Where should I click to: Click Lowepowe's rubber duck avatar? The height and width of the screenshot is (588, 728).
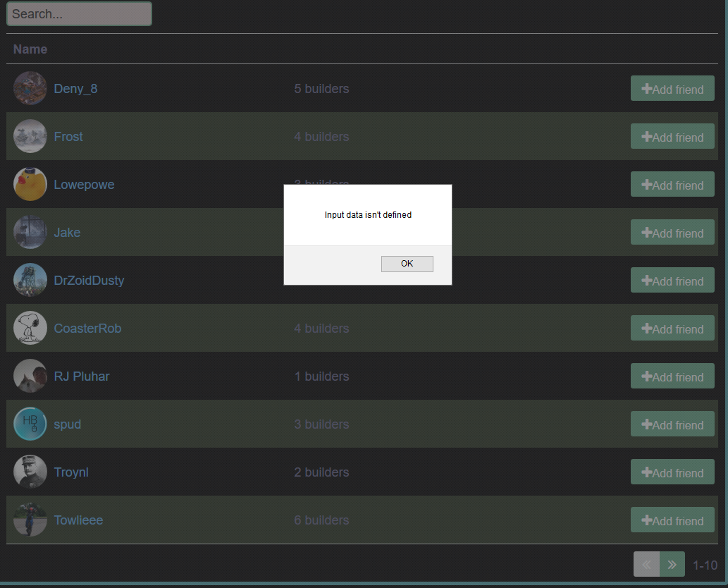[30, 184]
